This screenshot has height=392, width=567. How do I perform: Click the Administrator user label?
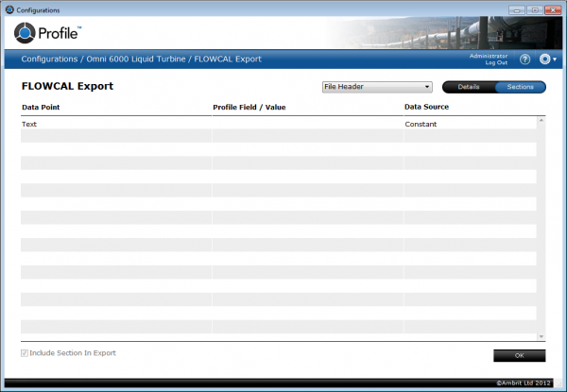point(489,56)
